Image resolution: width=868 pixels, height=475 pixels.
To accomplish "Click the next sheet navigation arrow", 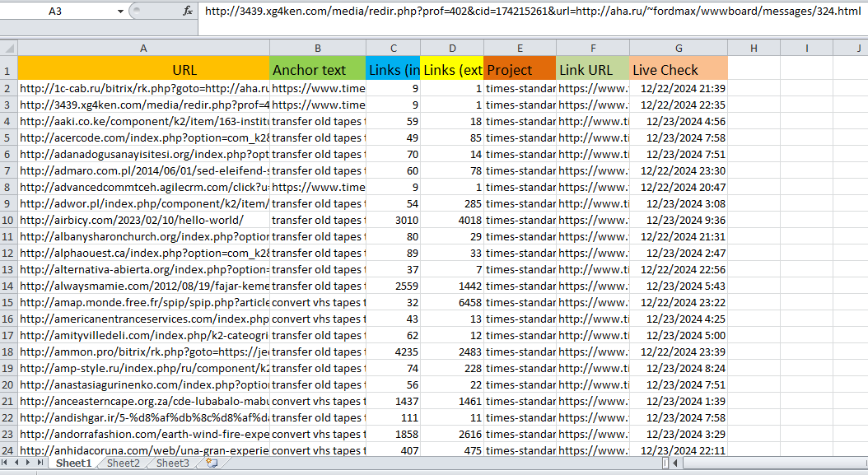I will point(28,463).
